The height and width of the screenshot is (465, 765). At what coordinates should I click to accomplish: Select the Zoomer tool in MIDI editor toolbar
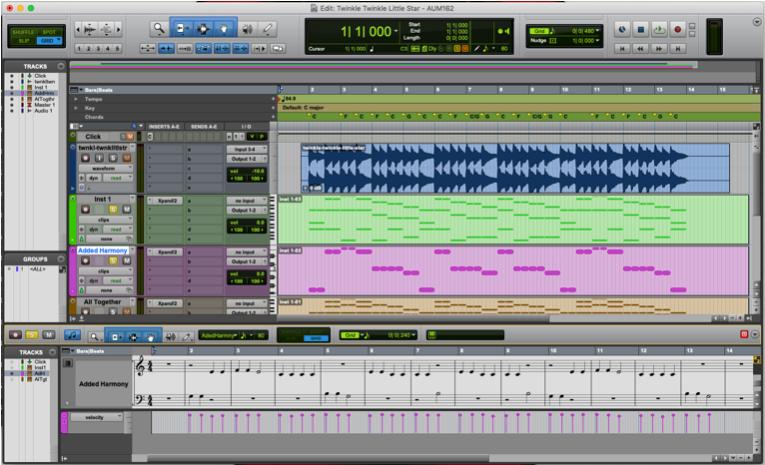(94, 336)
